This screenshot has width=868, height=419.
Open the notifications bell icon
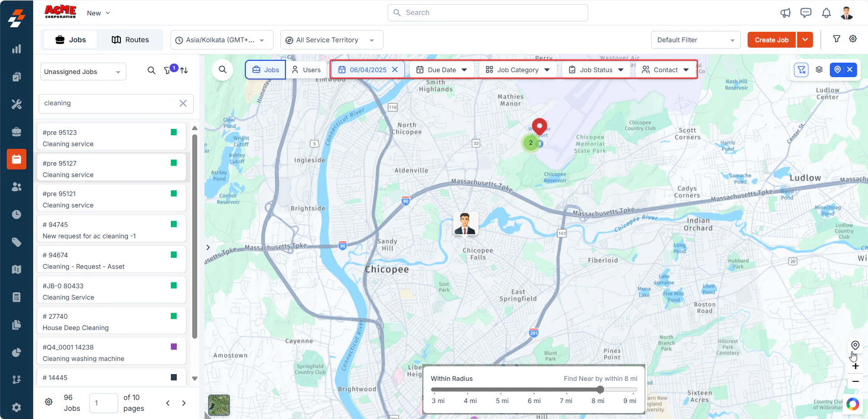[x=826, y=13]
